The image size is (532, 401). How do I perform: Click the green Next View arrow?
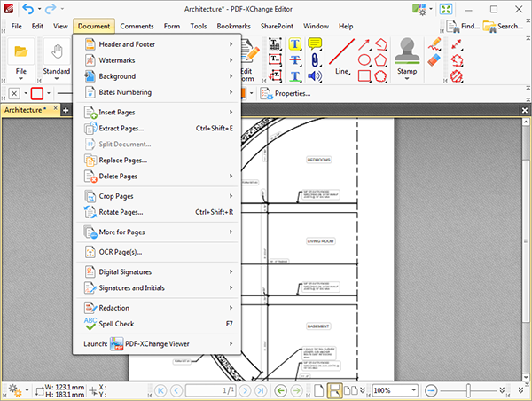click(x=298, y=390)
